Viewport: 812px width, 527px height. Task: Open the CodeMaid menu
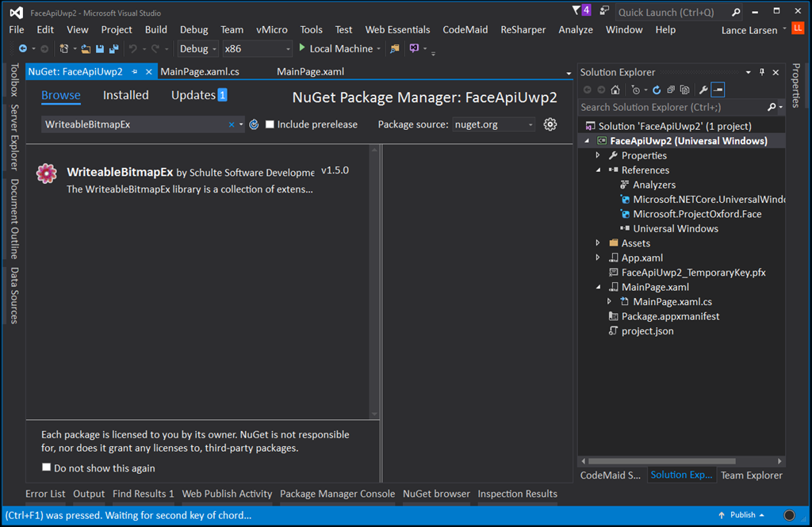[465, 30]
